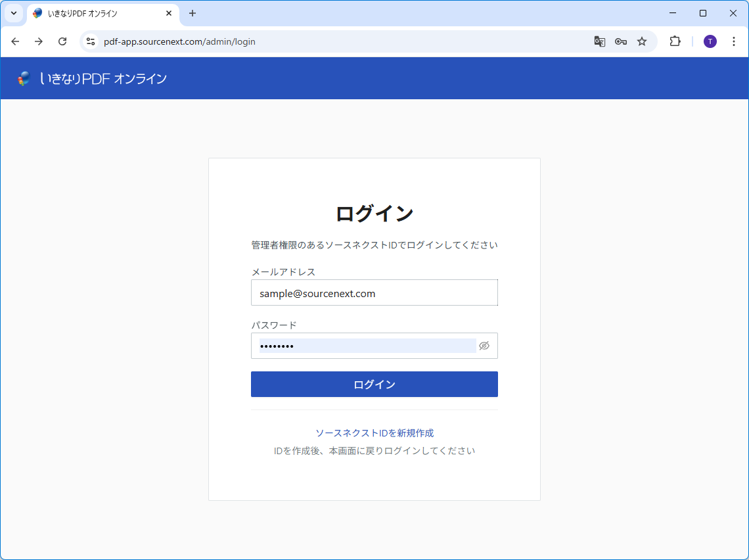Open the Google Translate icon in address bar
The width and height of the screenshot is (749, 560).
[599, 41]
